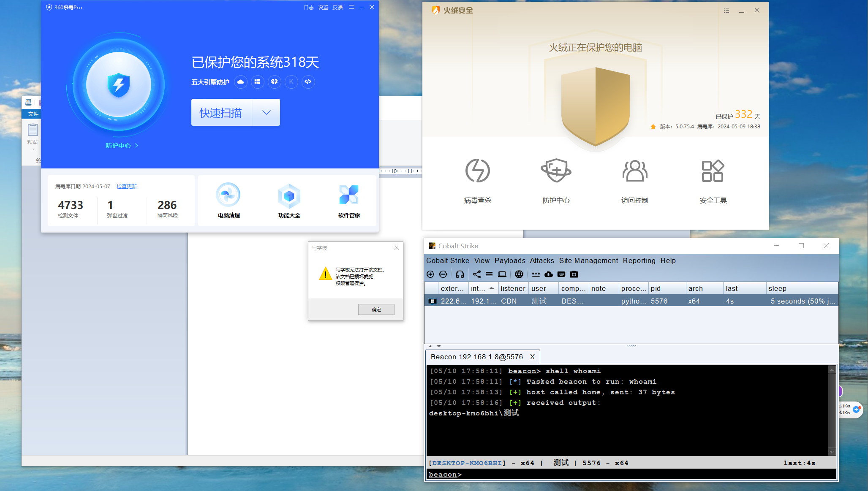Toggle the Windows engine icon in 360

[257, 82]
